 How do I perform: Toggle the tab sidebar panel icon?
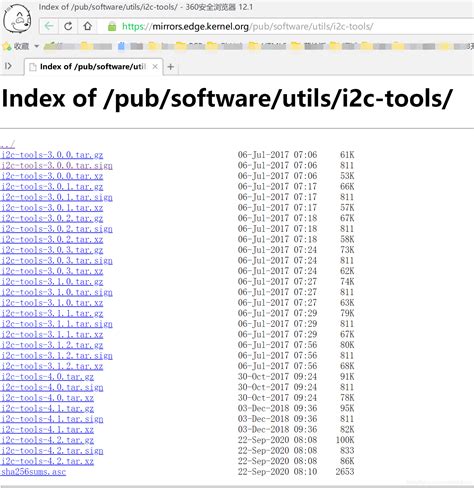pos(8,66)
